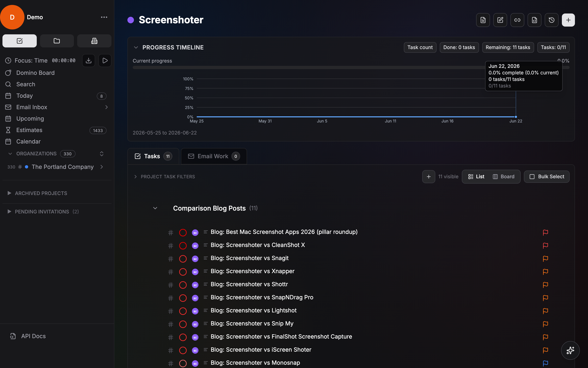Copy project link with the chain icon
Screen dimensions: 588x368
[x=517, y=20]
